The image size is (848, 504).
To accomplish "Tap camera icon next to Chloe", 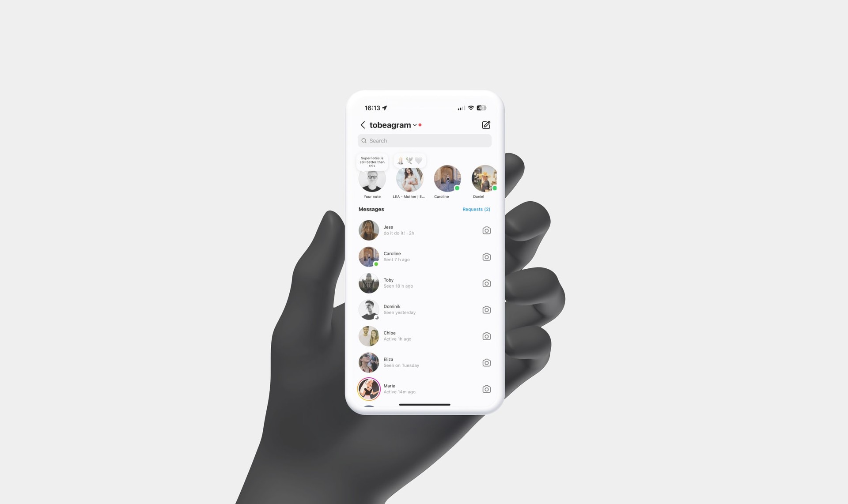I will tap(486, 336).
